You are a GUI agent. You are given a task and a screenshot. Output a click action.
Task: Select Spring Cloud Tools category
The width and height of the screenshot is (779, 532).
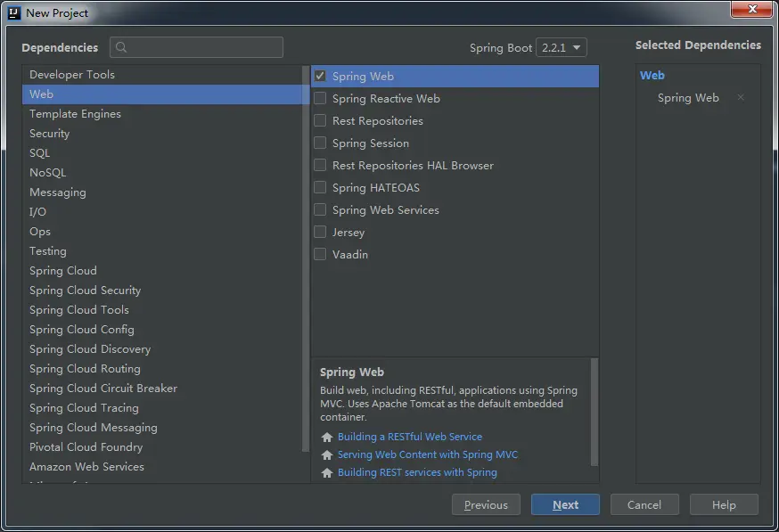click(x=162, y=310)
